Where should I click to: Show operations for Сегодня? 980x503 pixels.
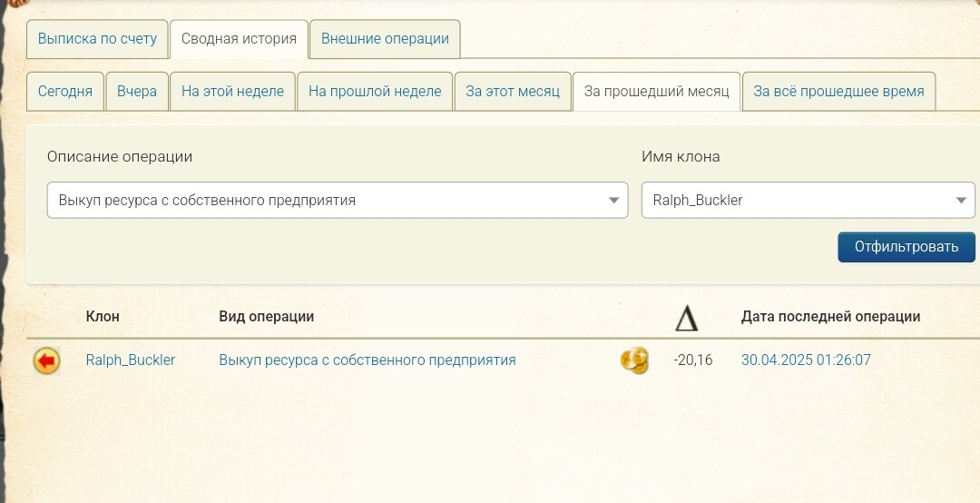[65, 92]
